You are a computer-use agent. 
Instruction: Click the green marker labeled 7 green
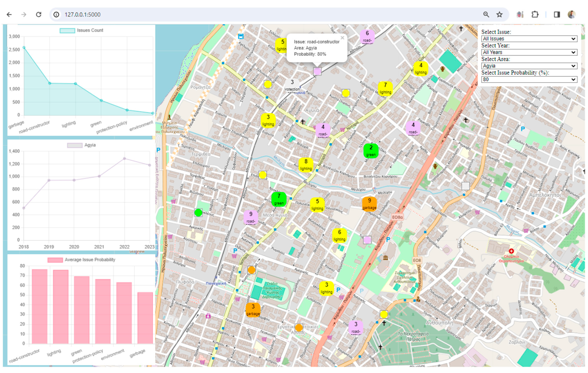[279, 199]
